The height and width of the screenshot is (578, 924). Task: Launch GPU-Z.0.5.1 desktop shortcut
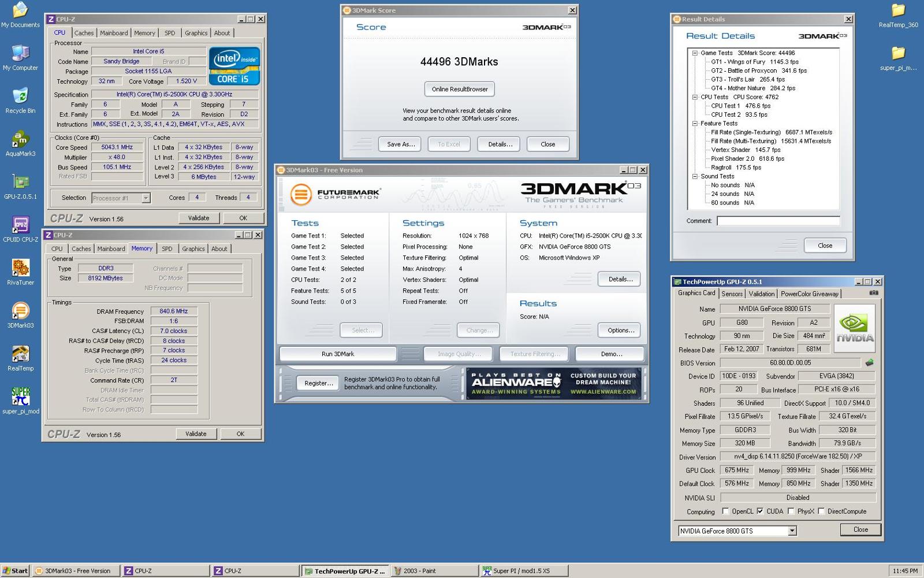[x=20, y=186]
